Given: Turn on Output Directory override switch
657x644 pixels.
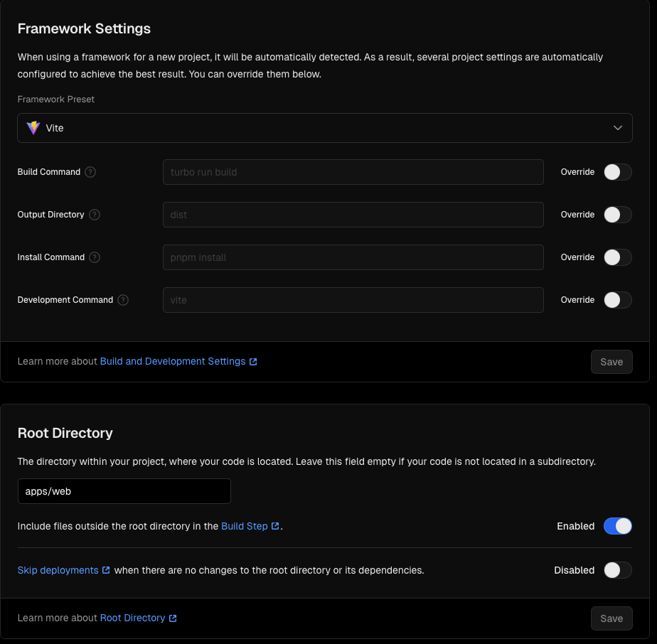Looking at the screenshot, I should [617, 215].
